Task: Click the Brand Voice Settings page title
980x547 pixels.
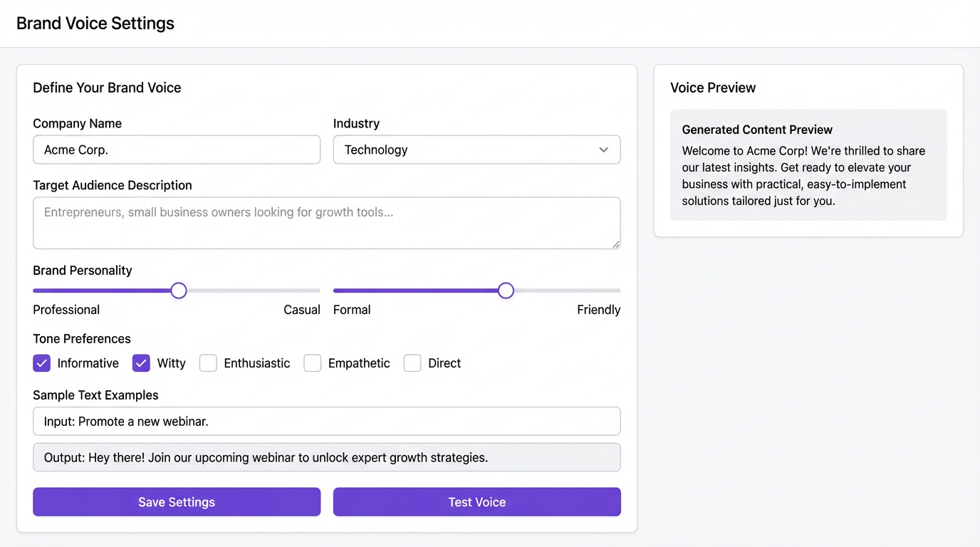Action: 95,24
